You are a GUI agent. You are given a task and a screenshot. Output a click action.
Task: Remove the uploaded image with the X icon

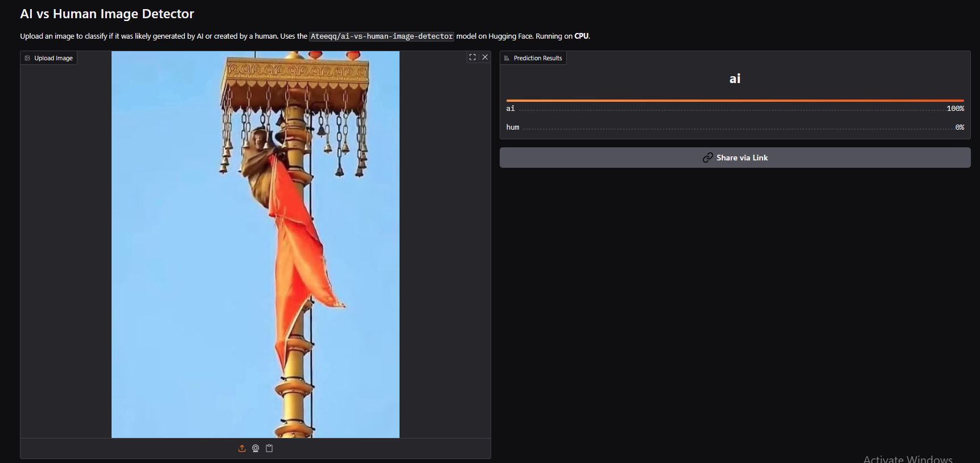485,57
